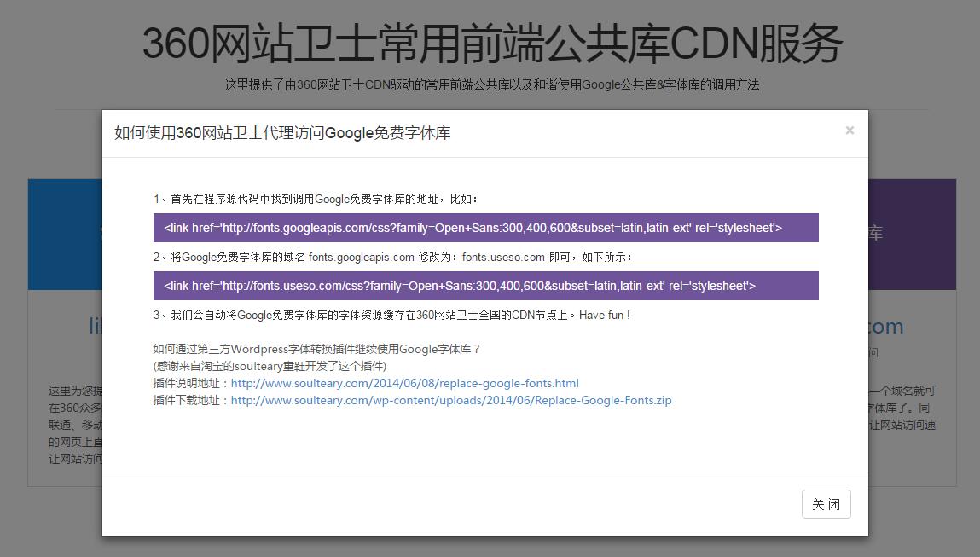Click step 3 text ending with Have fun

[x=391, y=315]
